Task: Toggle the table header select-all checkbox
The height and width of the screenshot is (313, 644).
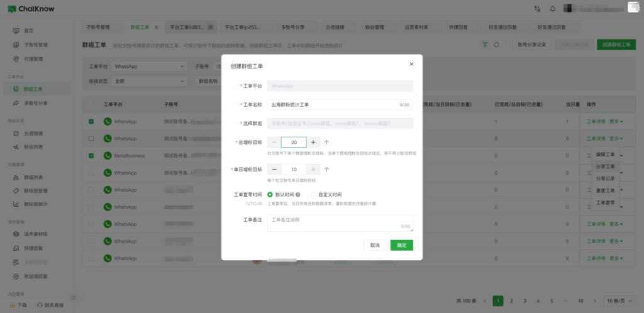Action: point(91,104)
